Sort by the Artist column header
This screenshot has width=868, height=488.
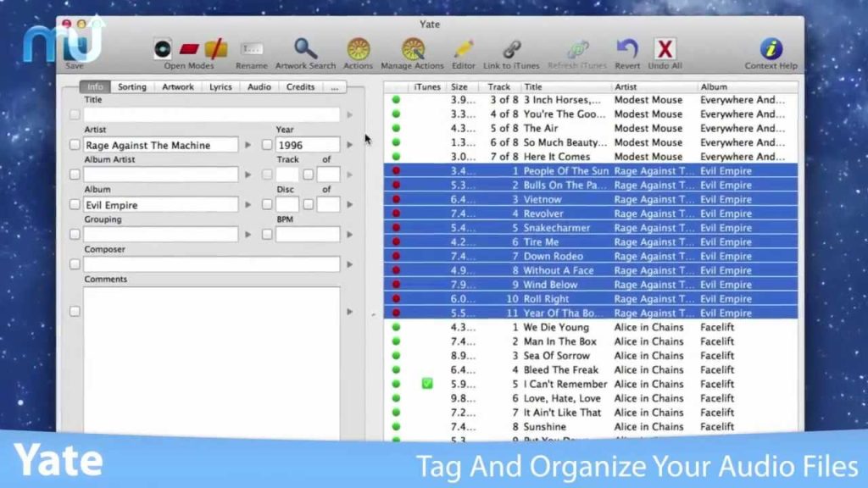[x=654, y=87]
